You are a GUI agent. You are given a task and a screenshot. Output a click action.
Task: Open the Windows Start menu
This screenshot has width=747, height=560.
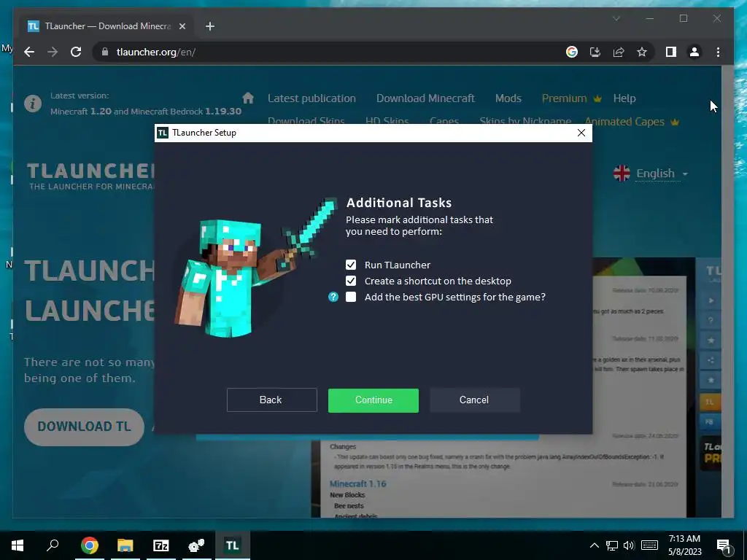(18, 545)
